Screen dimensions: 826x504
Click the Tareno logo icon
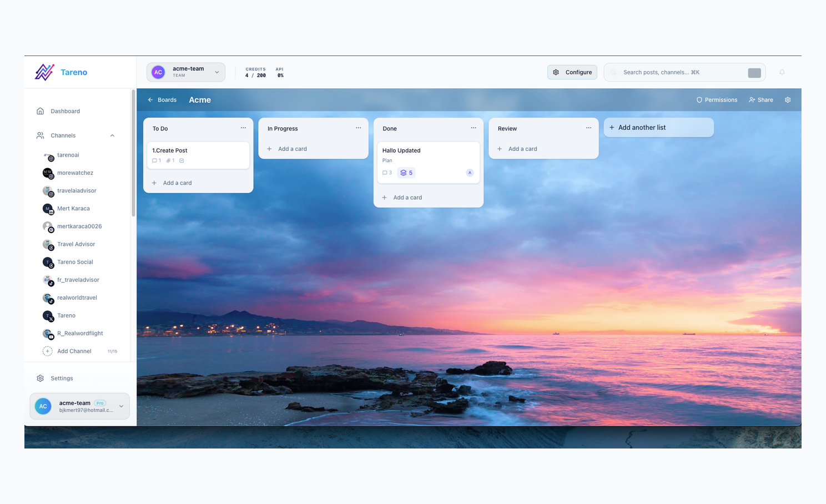[x=44, y=72]
